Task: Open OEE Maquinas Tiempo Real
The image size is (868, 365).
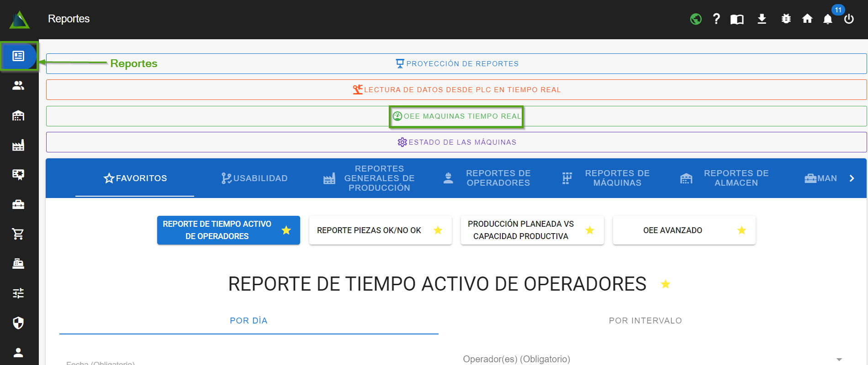Action: (x=456, y=116)
